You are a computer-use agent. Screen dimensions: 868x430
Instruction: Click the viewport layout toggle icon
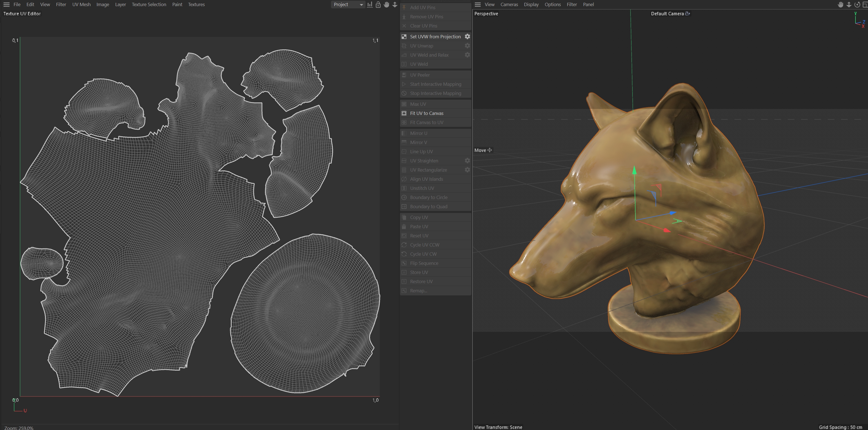[x=865, y=4]
